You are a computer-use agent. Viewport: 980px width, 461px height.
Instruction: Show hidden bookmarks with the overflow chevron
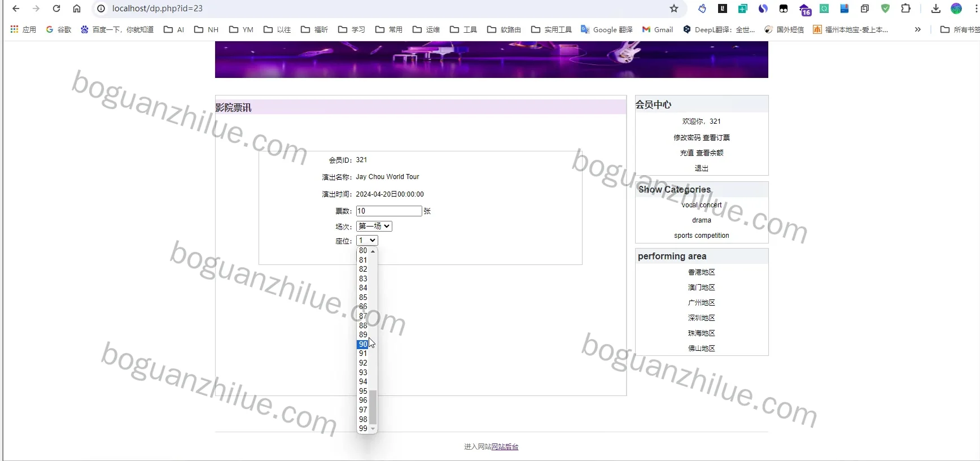click(x=918, y=29)
